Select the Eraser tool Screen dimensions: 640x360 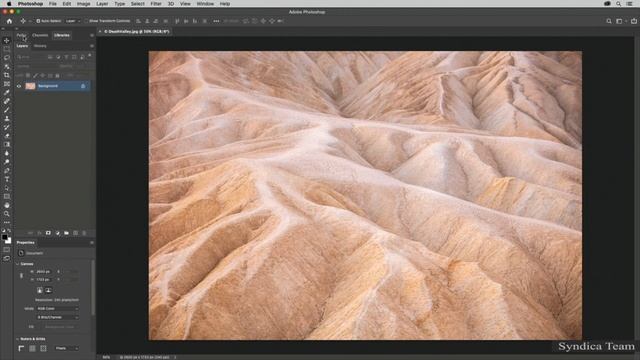pos(7,136)
